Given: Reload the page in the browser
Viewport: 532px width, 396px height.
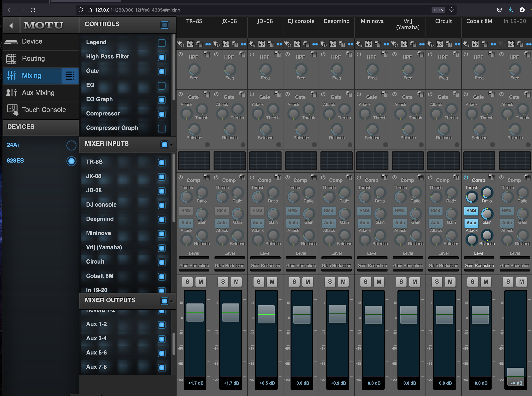Looking at the screenshot, I should (x=33, y=10).
